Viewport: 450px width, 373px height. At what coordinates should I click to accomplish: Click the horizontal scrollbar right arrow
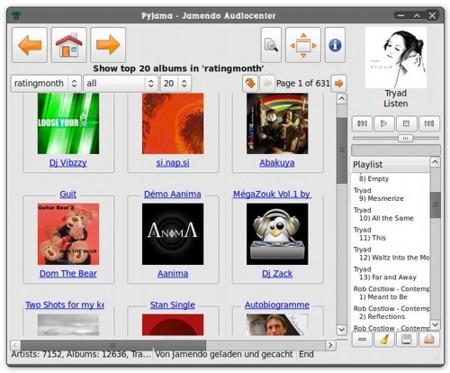pos(330,345)
